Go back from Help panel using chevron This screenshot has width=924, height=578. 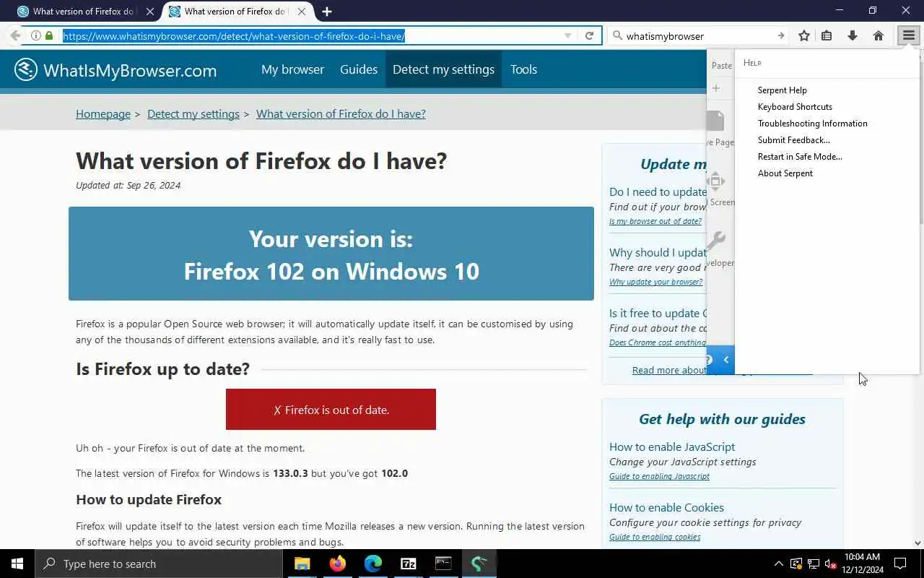[x=726, y=359]
